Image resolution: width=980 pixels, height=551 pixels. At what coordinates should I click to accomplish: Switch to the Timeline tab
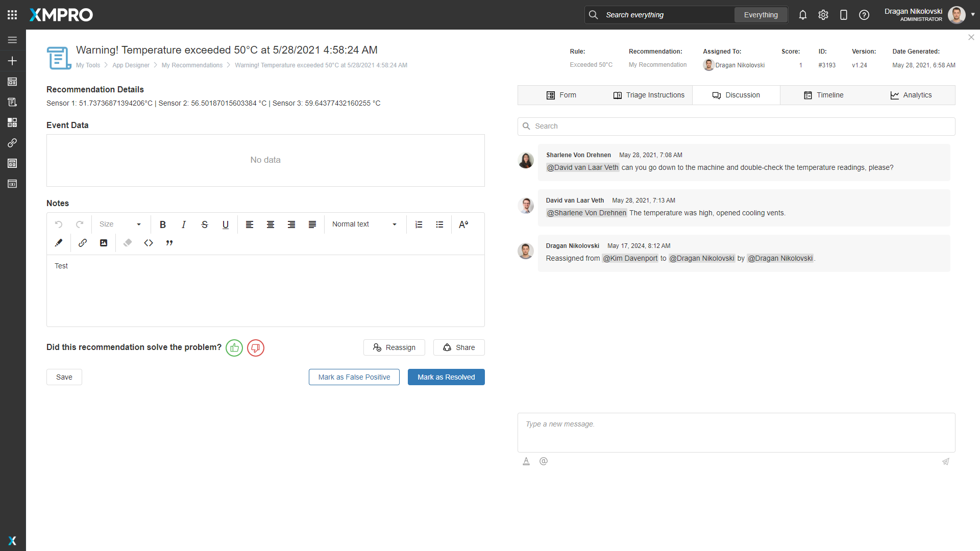823,95
